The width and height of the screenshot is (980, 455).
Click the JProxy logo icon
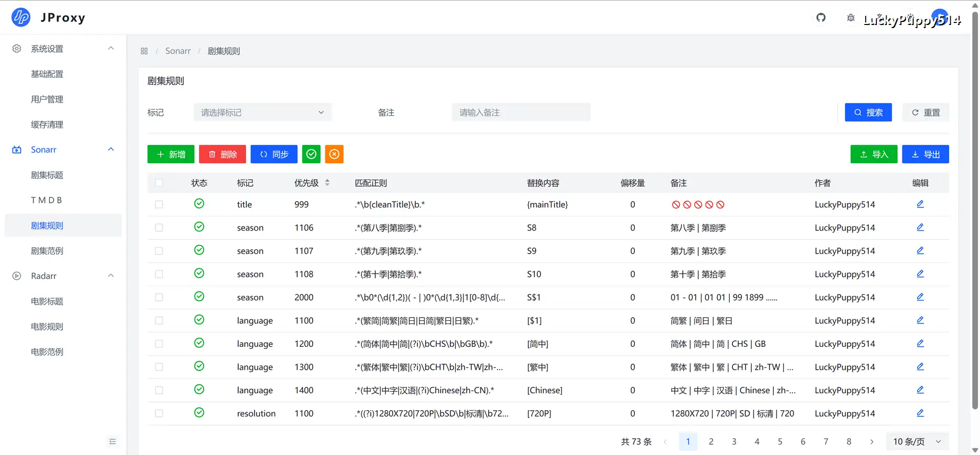(21, 17)
